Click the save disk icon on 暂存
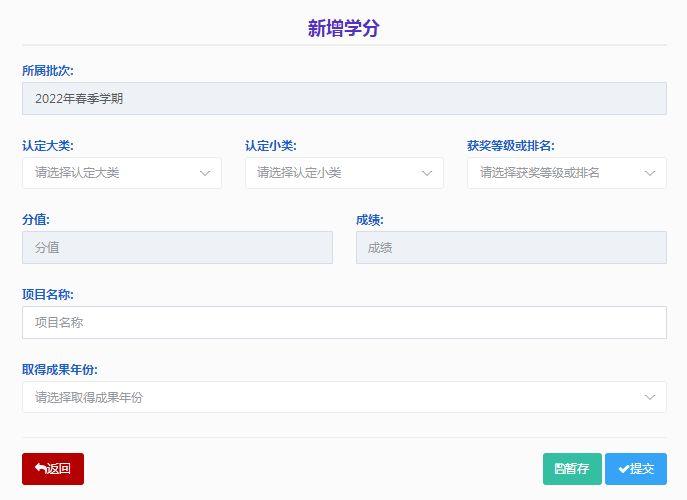This screenshot has width=687, height=500. [559, 469]
